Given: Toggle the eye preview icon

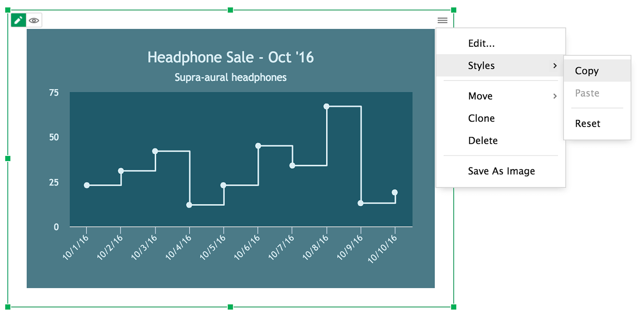Looking at the screenshot, I should tap(34, 20).
